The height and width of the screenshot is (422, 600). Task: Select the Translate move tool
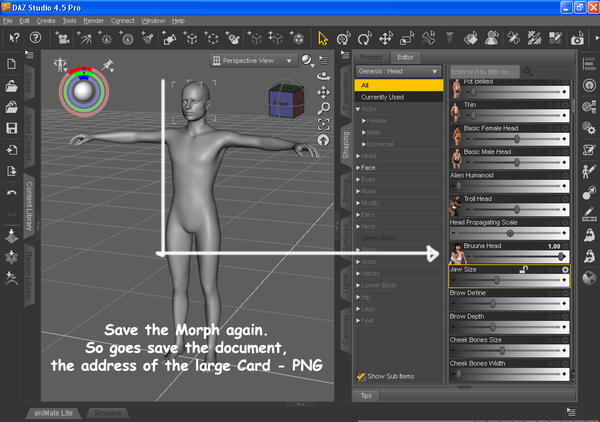point(386,38)
